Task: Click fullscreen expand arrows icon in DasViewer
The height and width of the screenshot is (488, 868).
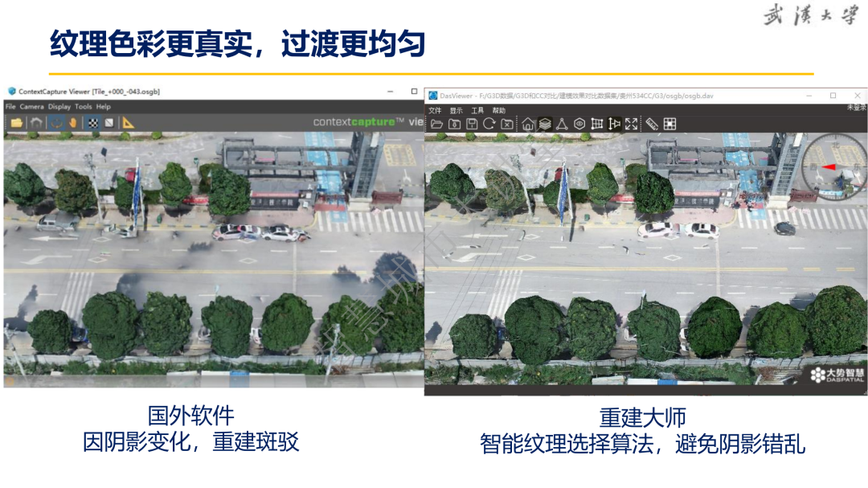Action: point(631,124)
